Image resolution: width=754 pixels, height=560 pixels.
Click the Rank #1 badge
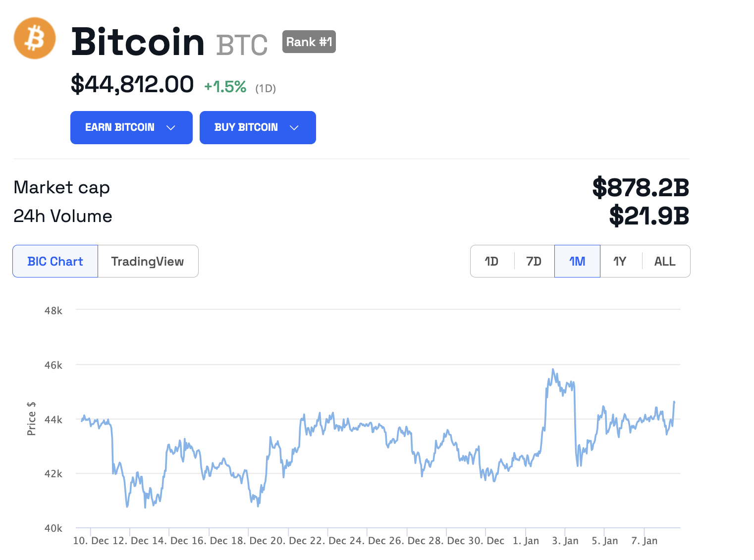click(309, 42)
